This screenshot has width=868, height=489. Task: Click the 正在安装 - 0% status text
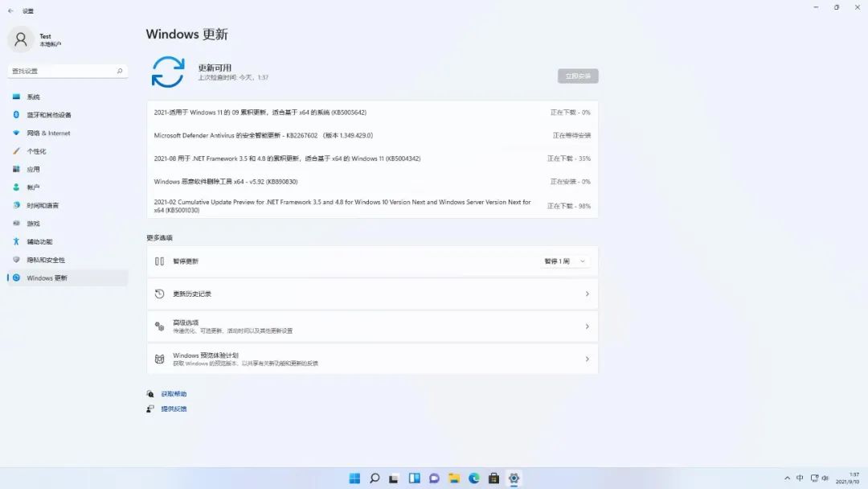point(570,182)
